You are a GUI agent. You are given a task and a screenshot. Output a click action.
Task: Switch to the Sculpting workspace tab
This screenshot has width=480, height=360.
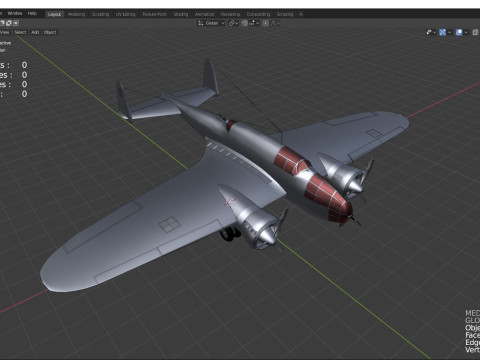pos(100,14)
